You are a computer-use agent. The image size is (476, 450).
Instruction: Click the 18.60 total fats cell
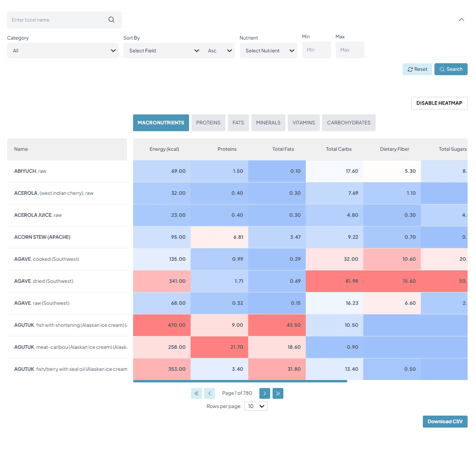277,347
